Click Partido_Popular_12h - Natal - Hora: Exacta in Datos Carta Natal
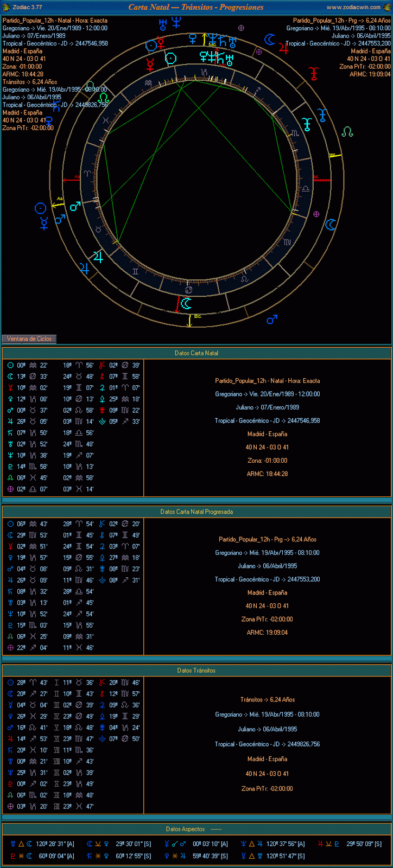 point(268,381)
